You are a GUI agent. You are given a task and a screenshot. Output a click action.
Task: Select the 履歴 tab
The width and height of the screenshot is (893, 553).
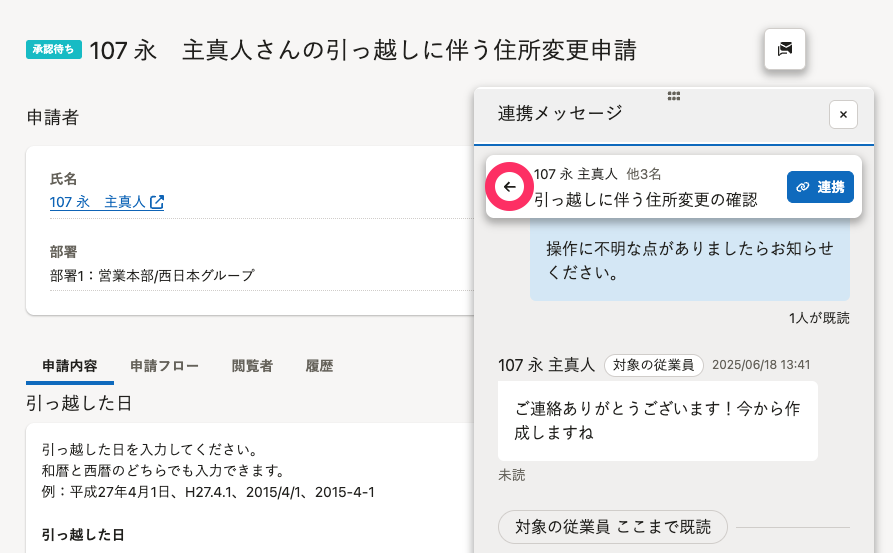[319, 366]
